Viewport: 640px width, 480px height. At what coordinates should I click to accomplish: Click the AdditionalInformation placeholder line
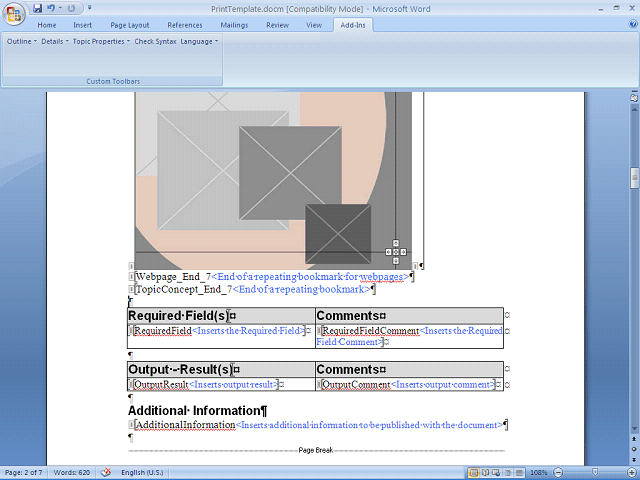(318, 425)
